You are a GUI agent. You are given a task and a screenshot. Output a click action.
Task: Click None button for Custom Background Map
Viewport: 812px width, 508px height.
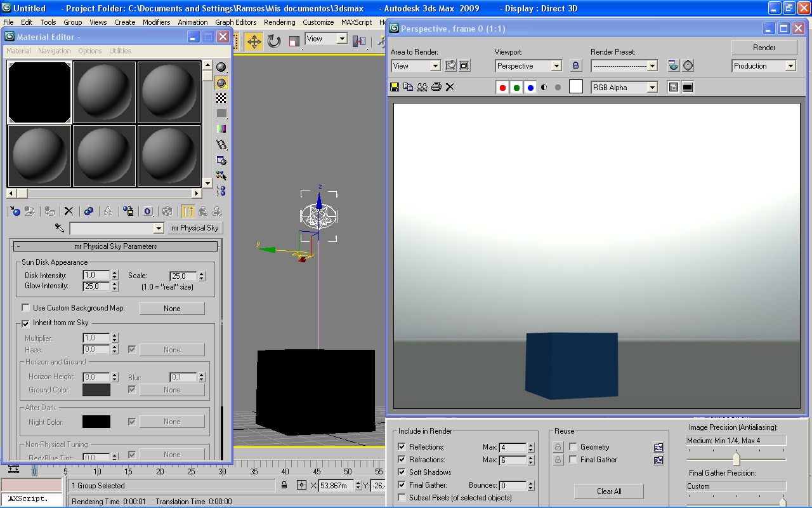click(172, 309)
